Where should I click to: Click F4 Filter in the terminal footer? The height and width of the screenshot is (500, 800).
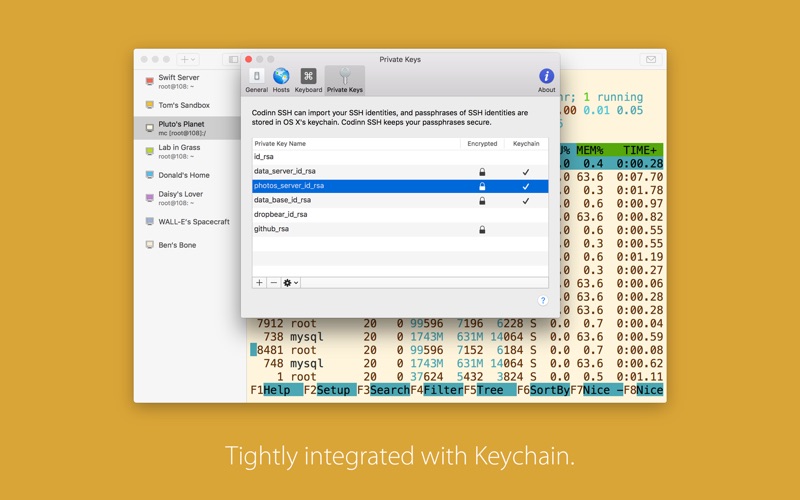tap(437, 390)
